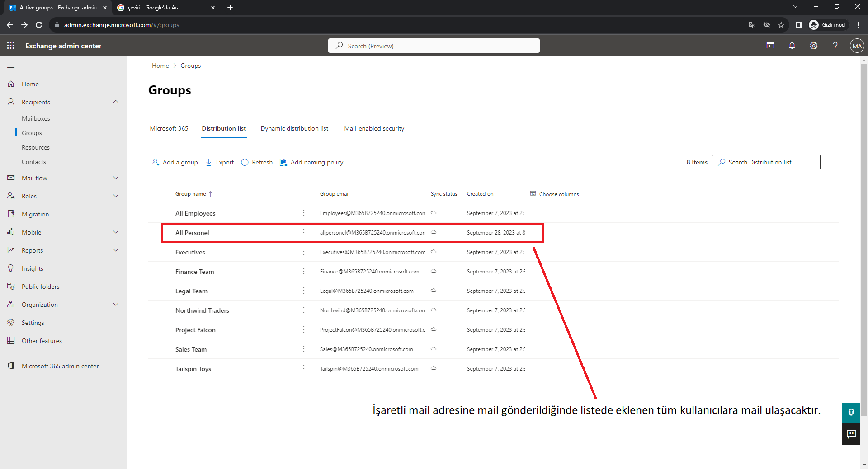Image resolution: width=868 pixels, height=470 pixels.
Task: Switch to the Microsoft 365 tab
Action: pos(169,129)
